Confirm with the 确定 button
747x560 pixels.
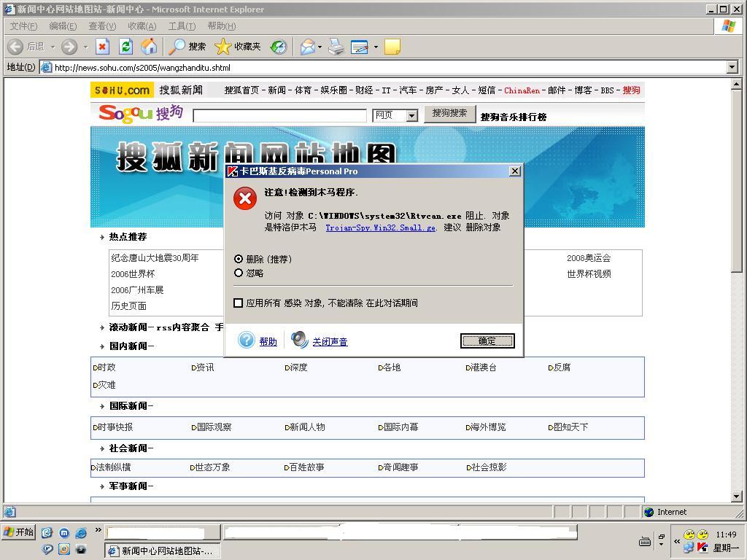[487, 341]
